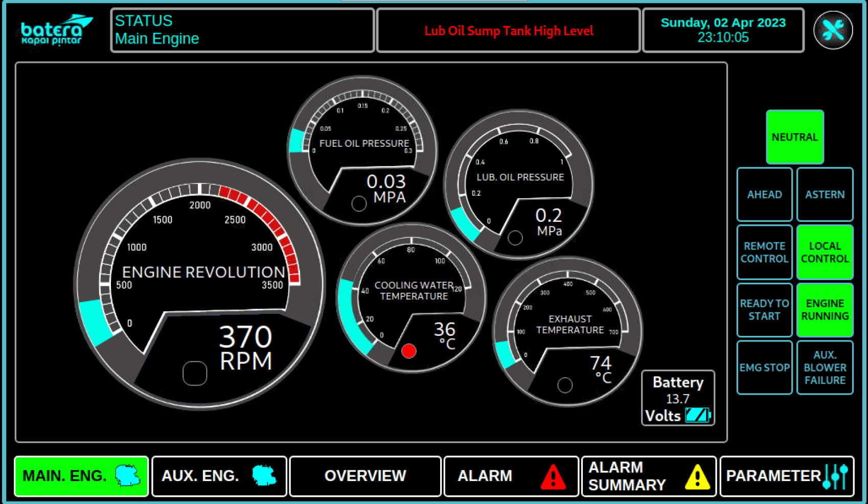Click the engine revolution RPM gauge
868x504 pixels.
click(x=200, y=284)
